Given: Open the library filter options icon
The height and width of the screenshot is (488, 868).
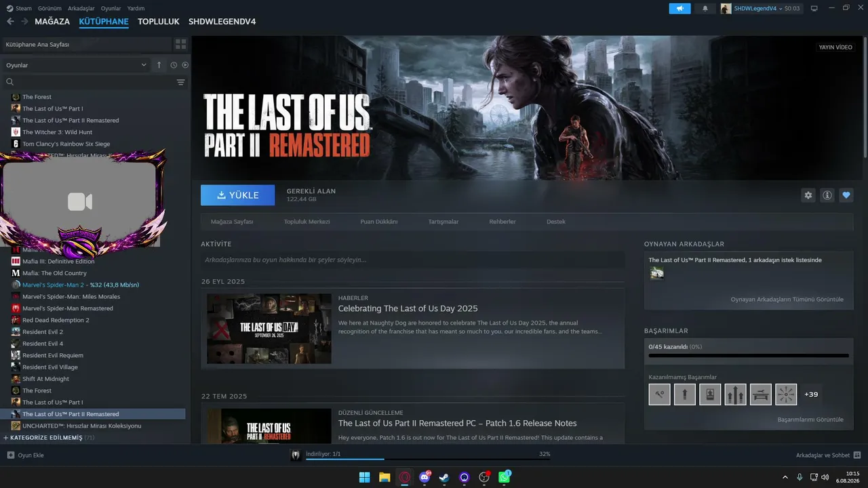Looking at the screenshot, I should (x=180, y=82).
